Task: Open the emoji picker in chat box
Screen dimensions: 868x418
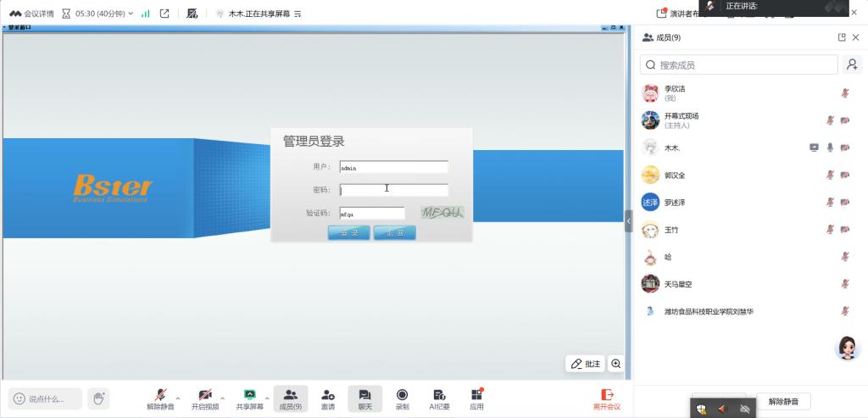Action: pos(18,398)
